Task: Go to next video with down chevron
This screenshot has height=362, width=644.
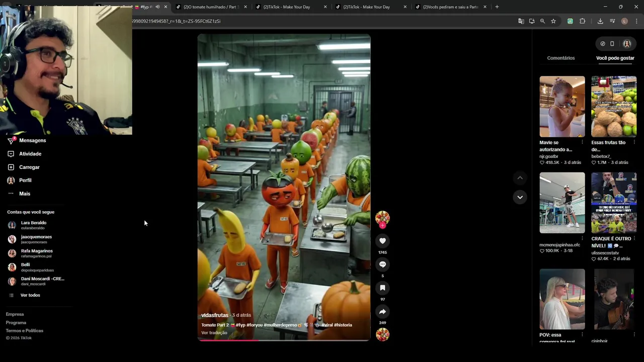Action: tap(520, 197)
